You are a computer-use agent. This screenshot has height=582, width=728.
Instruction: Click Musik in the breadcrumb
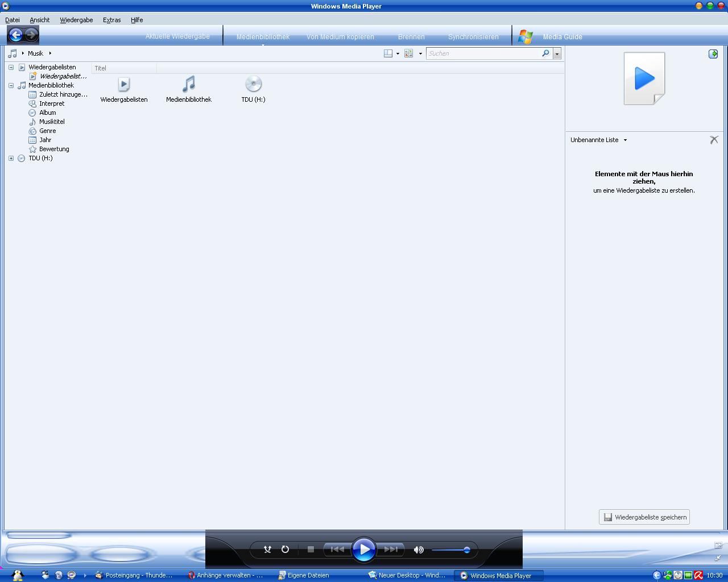pos(35,53)
